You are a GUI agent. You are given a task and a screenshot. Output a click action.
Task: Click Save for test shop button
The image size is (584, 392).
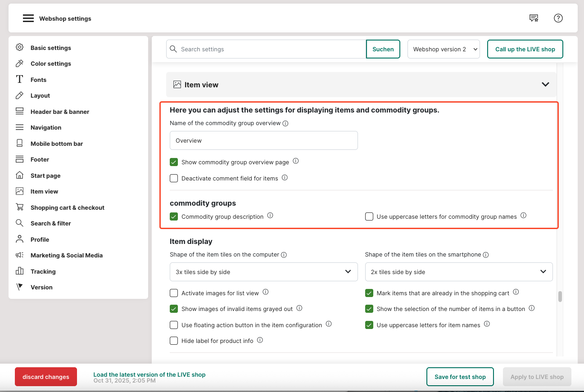(460, 377)
